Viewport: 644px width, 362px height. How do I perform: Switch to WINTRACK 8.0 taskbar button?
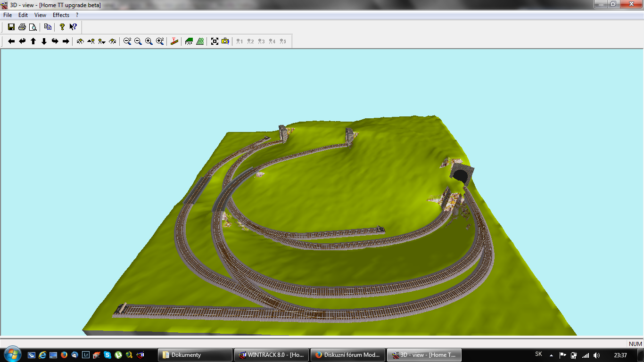(x=272, y=355)
